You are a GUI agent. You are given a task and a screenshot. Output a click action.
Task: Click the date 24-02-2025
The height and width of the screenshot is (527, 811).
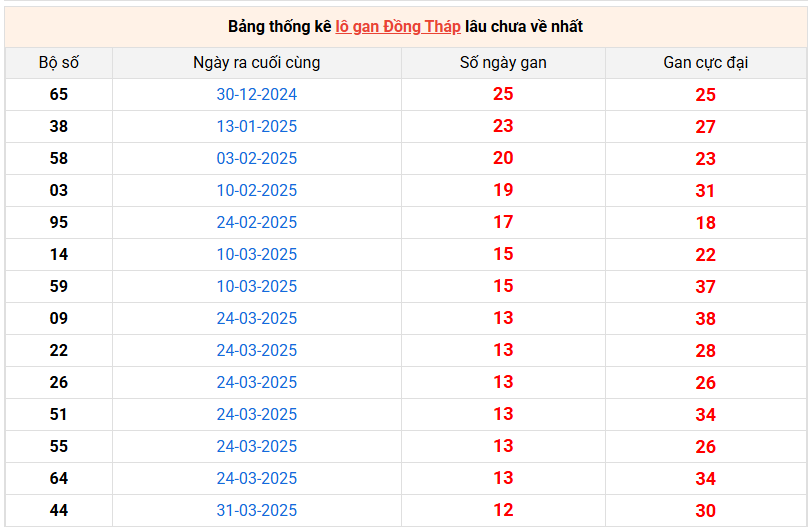pos(257,223)
